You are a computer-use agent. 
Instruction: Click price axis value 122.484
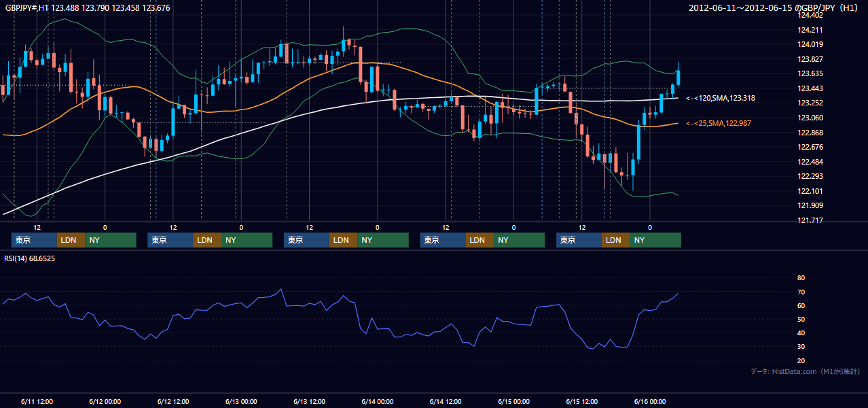(x=810, y=162)
